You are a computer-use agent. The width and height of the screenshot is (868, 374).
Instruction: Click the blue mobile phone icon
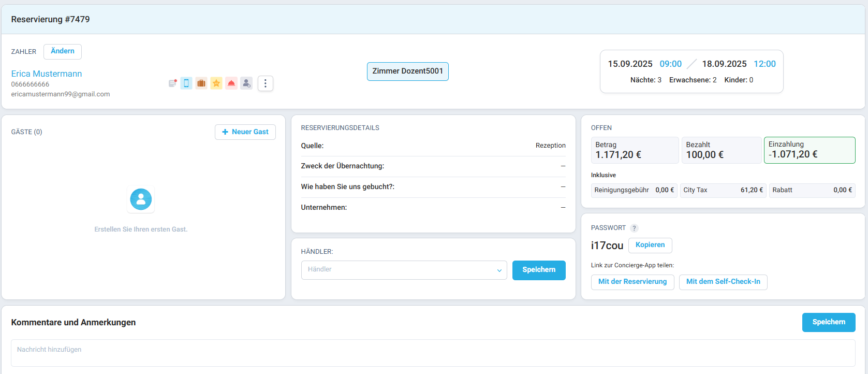click(186, 83)
